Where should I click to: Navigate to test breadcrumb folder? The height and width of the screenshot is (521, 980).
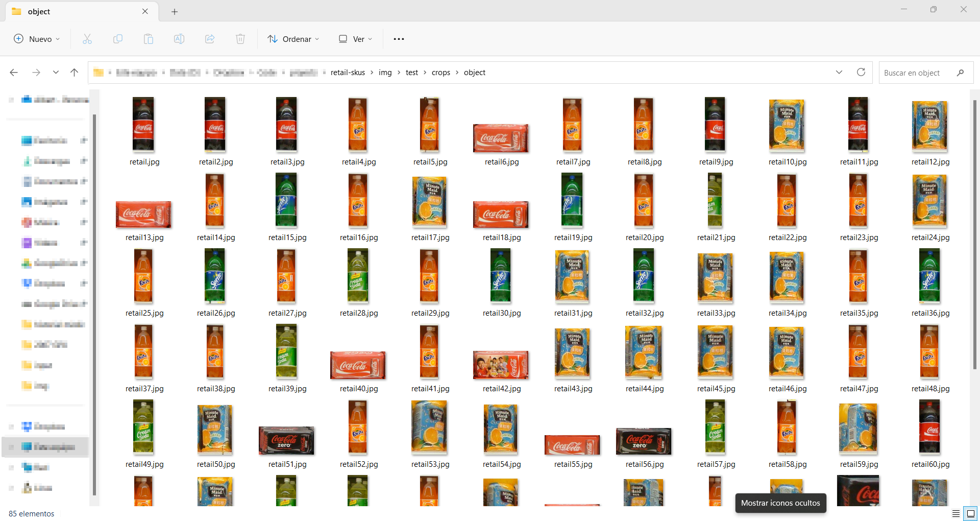click(x=412, y=73)
